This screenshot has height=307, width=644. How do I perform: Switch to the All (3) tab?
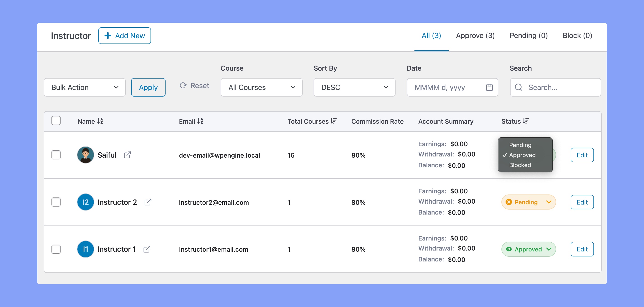431,36
